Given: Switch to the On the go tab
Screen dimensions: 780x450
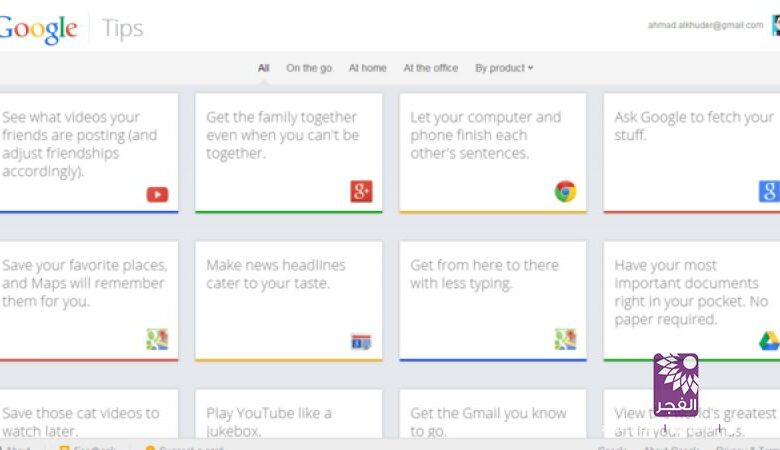Looking at the screenshot, I should [309, 68].
